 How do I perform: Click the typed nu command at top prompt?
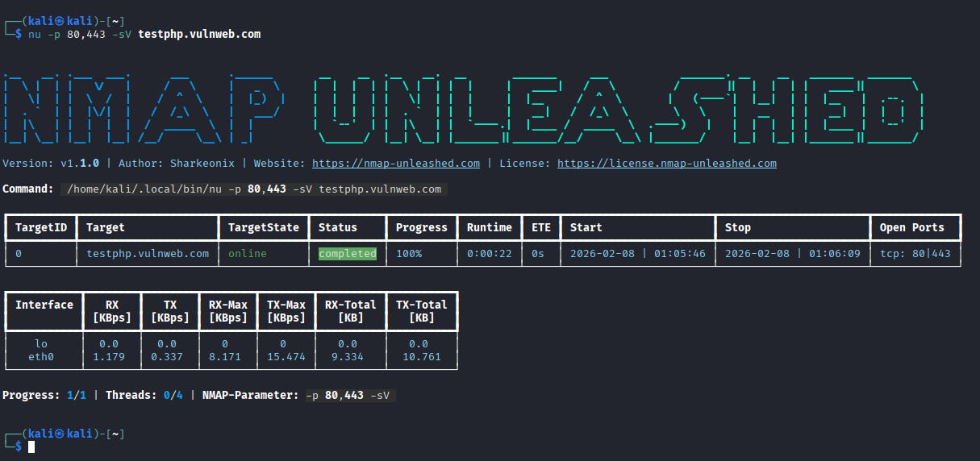[x=144, y=34]
